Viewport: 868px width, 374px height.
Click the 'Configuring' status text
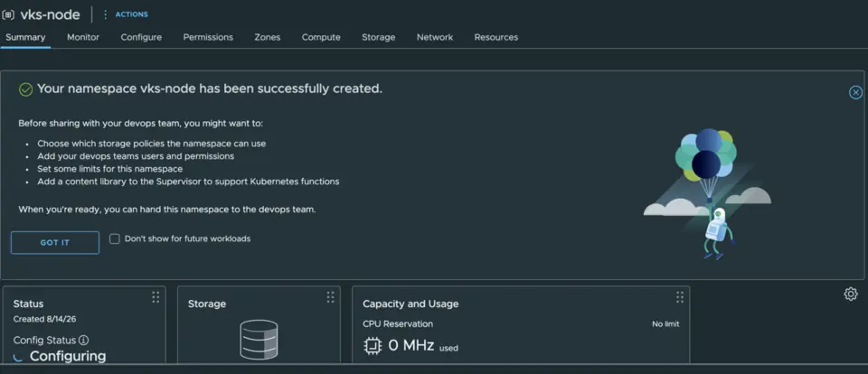click(68, 356)
